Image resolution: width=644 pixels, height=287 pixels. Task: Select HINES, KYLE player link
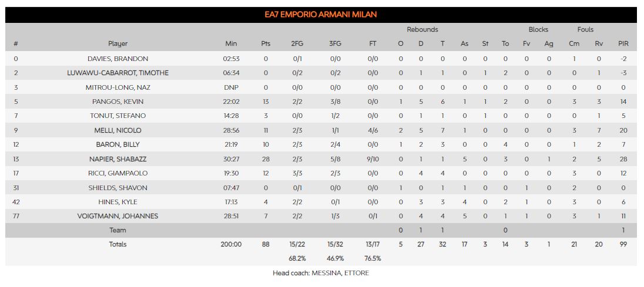coord(118,202)
